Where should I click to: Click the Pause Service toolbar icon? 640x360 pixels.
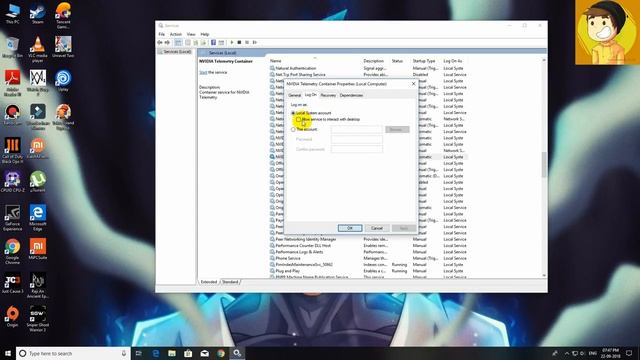tap(247, 42)
